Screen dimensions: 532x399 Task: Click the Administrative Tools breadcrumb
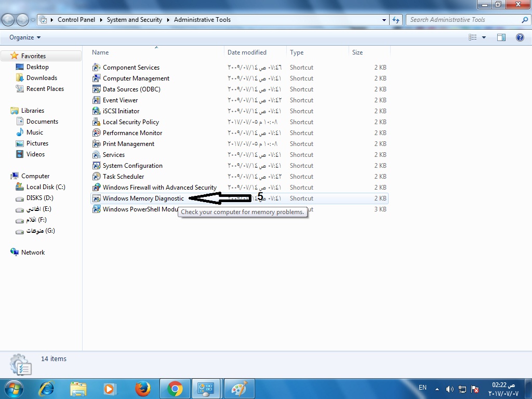pos(202,20)
